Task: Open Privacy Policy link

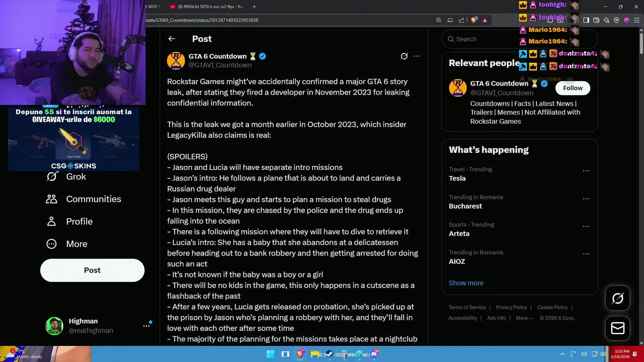Action: coord(511,307)
